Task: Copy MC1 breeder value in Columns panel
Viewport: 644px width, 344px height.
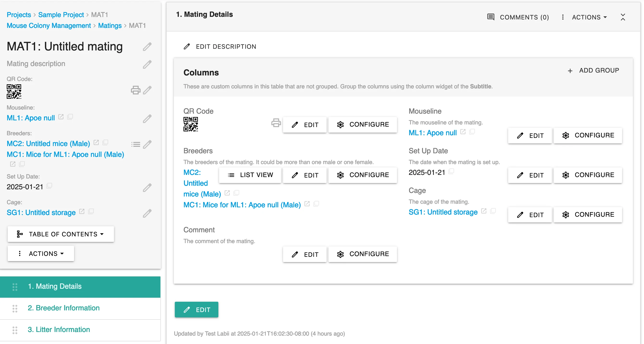Action: pyautogui.click(x=316, y=204)
